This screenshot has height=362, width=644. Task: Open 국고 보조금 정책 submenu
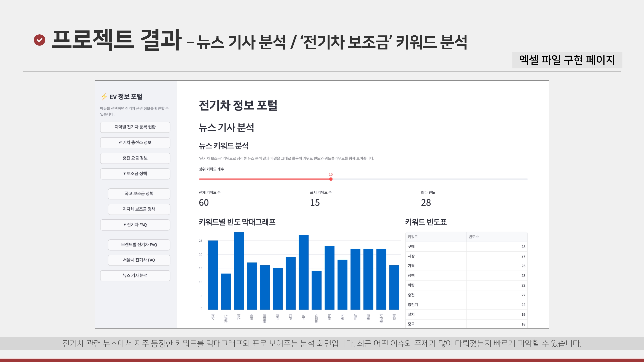point(139,194)
